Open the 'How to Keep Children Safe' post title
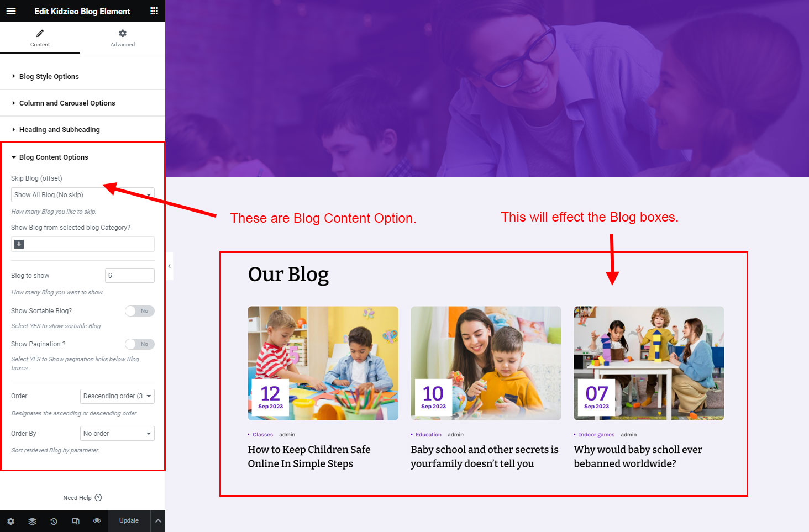The image size is (809, 532). (309, 456)
